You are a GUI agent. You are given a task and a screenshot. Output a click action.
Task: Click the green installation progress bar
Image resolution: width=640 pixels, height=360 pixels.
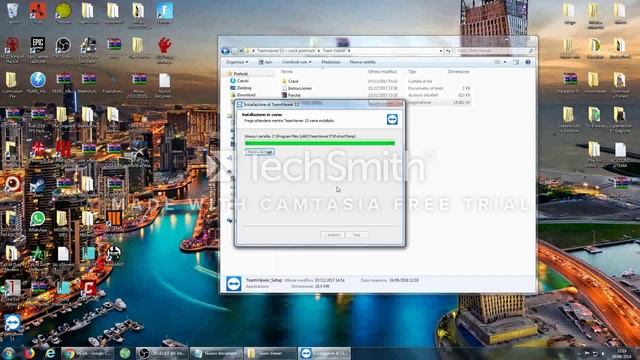[320, 143]
